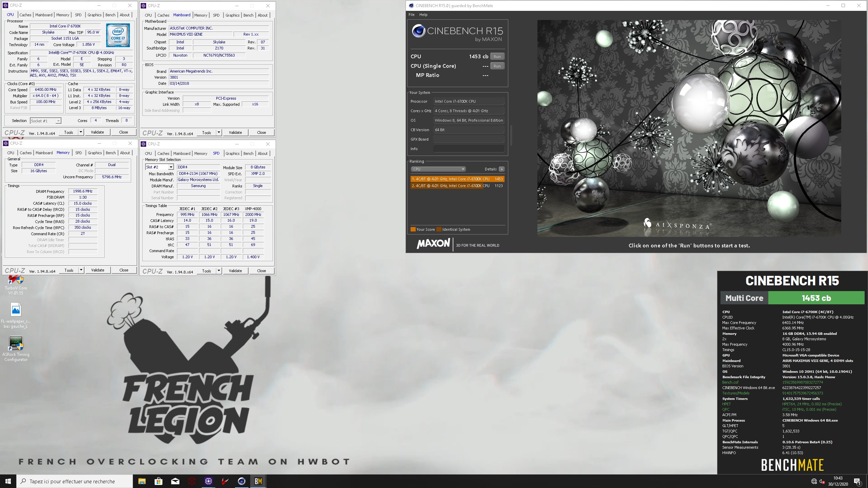Viewport: 868px width, 488px height.
Task: Select Graphics tab in Memory window
Action: (x=95, y=153)
